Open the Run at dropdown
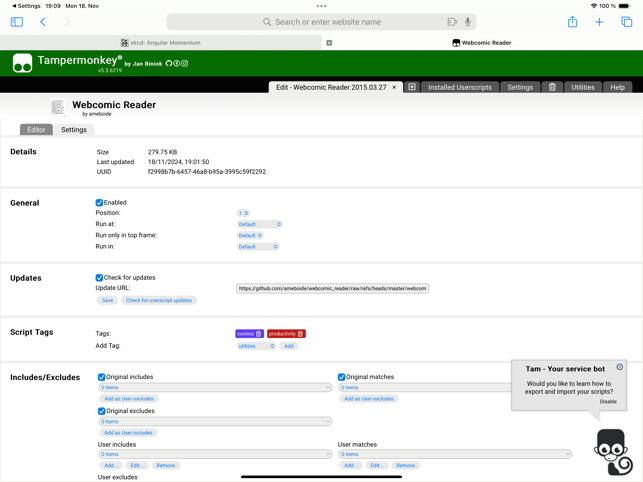 click(x=260, y=224)
